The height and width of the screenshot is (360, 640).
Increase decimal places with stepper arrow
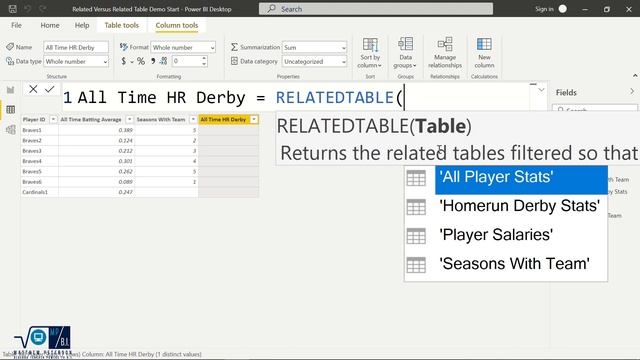[x=204, y=58]
